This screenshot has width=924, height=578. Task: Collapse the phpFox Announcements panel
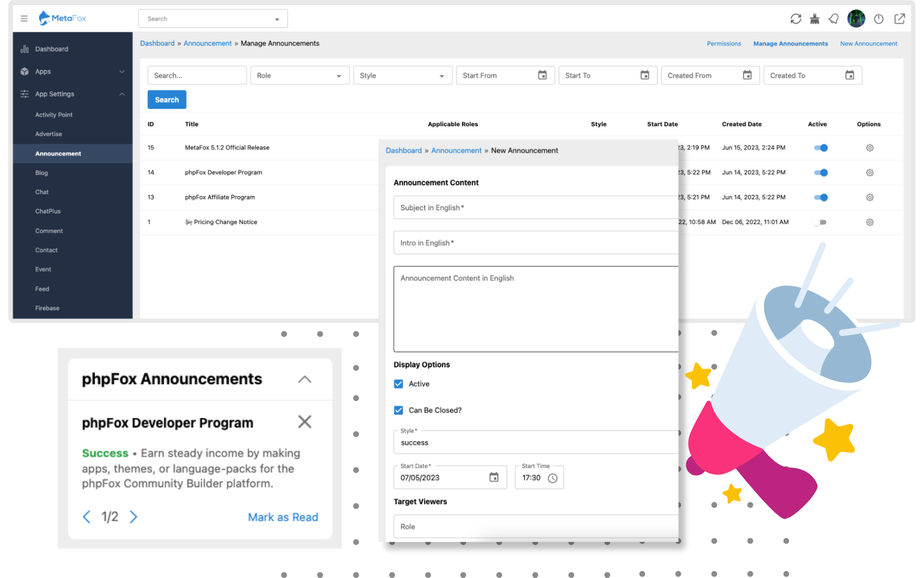tap(305, 379)
